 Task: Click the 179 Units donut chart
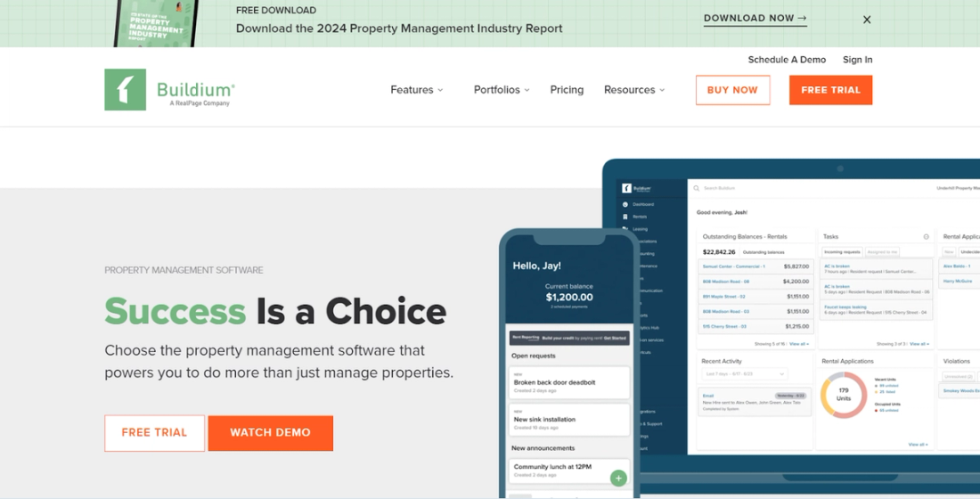click(843, 395)
